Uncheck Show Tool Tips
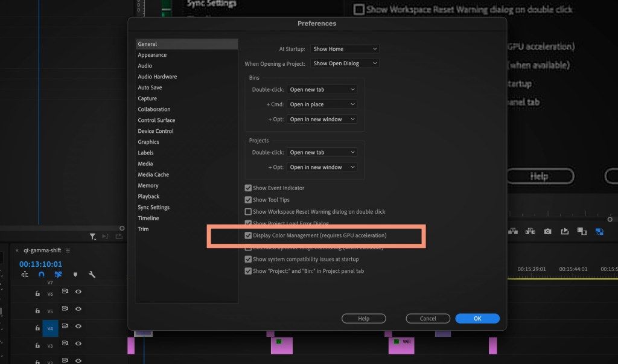Screen dimensions: 618x364 [x=248, y=200]
